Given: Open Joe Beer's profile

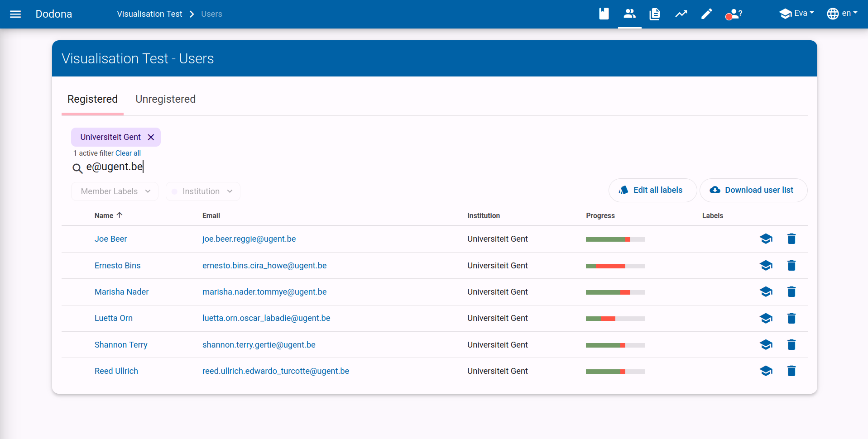Looking at the screenshot, I should point(110,239).
